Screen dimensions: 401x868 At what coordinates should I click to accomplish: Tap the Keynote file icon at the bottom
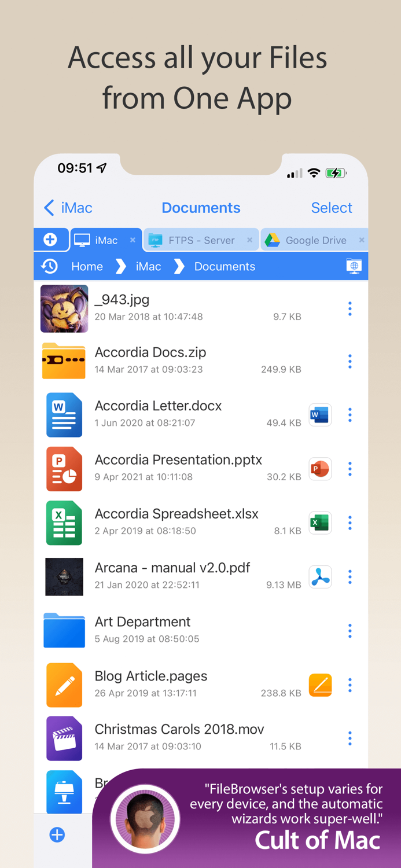pos(64,792)
